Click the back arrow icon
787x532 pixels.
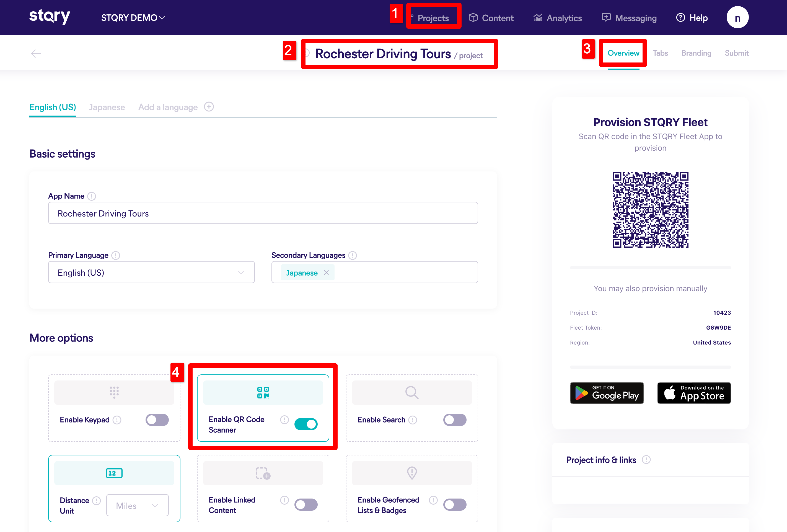(x=36, y=53)
